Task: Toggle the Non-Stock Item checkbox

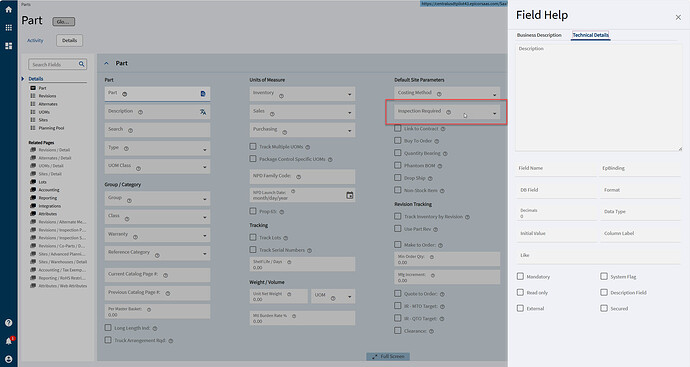Action: tap(398, 190)
